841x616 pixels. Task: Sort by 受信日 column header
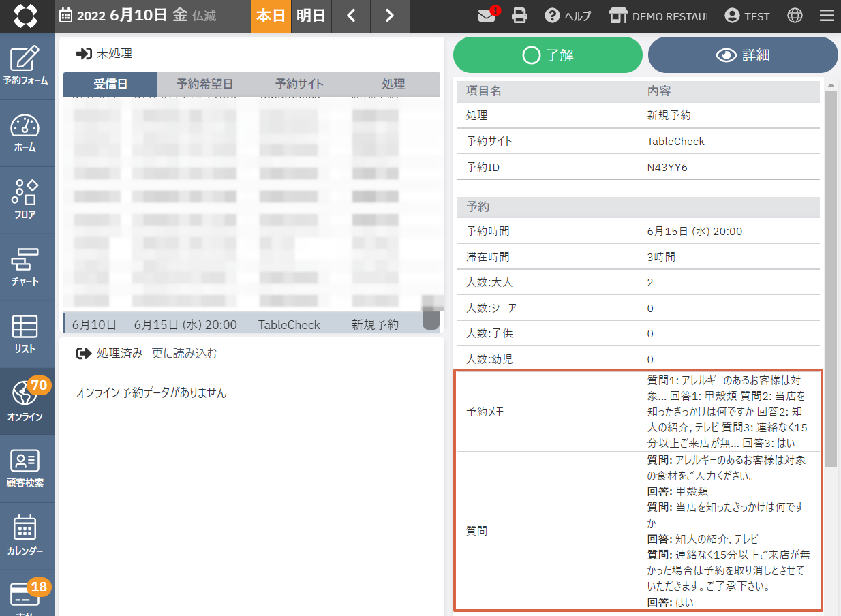(x=110, y=84)
